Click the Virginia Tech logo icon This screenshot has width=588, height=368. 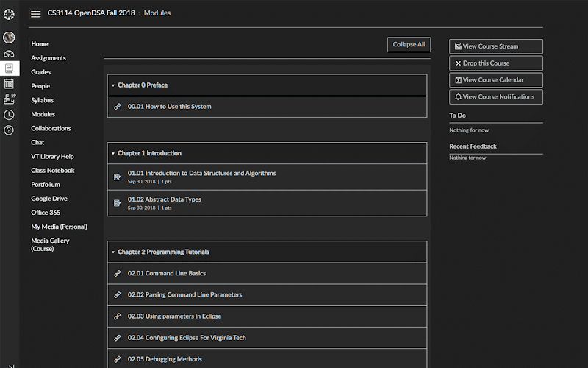tap(9, 14)
